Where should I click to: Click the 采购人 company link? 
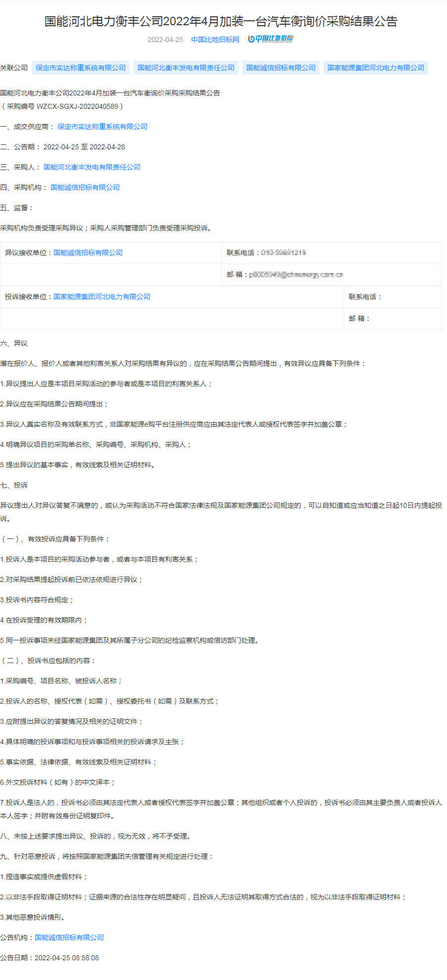(x=92, y=167)
